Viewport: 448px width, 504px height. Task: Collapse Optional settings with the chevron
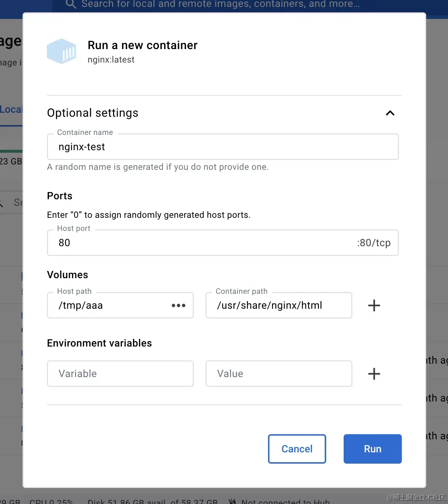pyautogui.click(x=390, y=113)
